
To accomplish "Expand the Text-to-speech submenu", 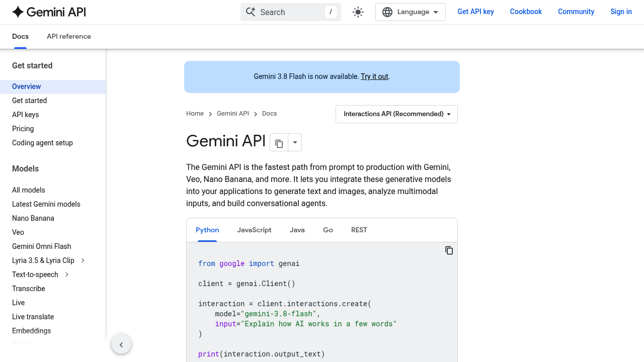I will tap(67, 275).
